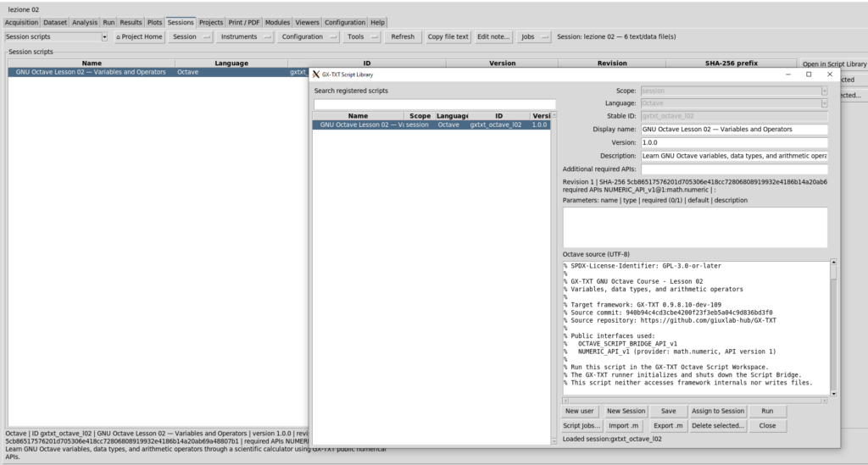The width and height of the screenshot is (868, 465).
Task: Open the Tools dropdown menu
Action: pyautogui.click(x=361, y=37)
